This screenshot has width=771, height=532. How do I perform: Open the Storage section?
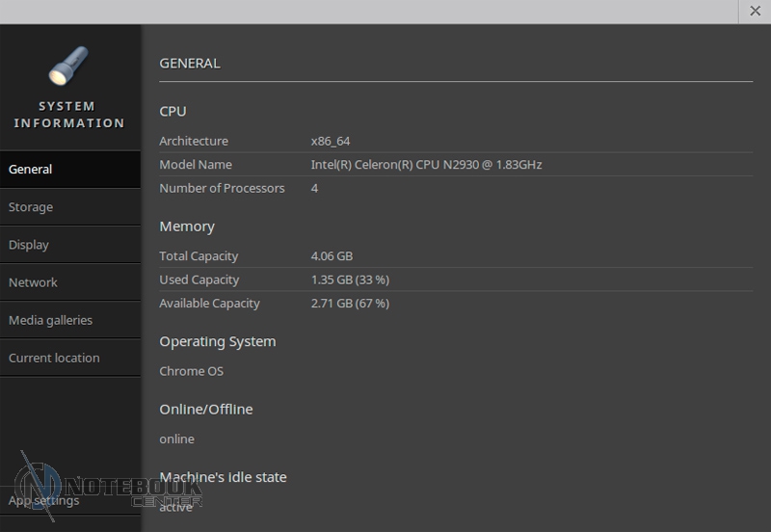coord(69,207)
